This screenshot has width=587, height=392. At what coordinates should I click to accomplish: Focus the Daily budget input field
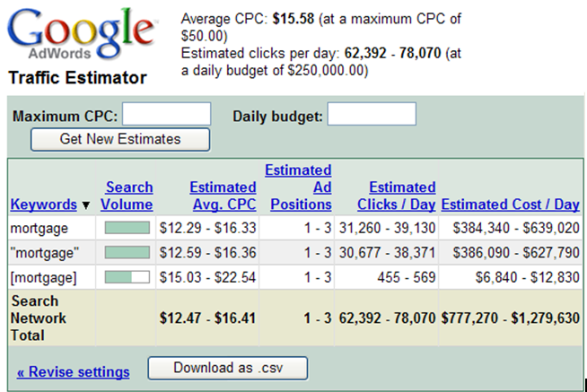[372, 114]
